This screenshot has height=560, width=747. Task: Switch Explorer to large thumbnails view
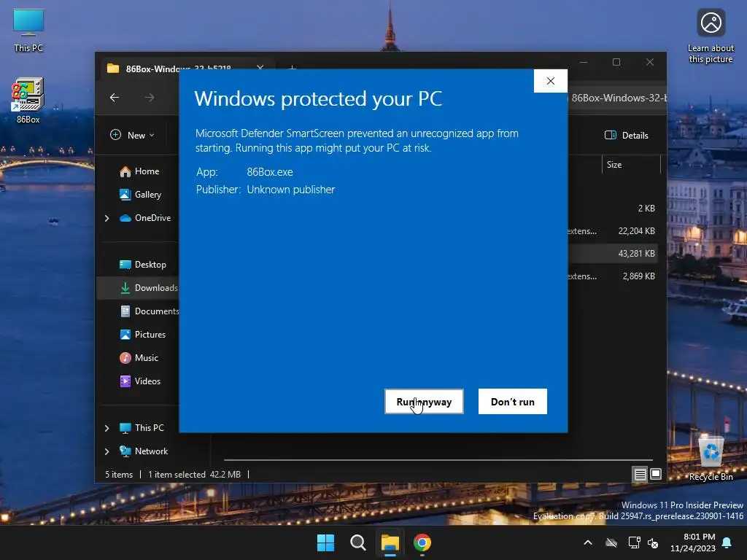pos(656,474)
